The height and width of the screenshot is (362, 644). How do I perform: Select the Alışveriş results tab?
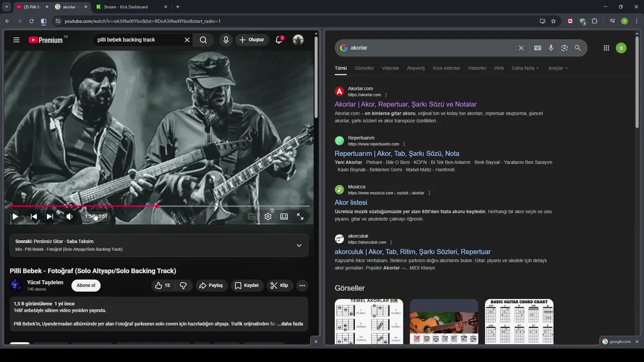point(416,68)
